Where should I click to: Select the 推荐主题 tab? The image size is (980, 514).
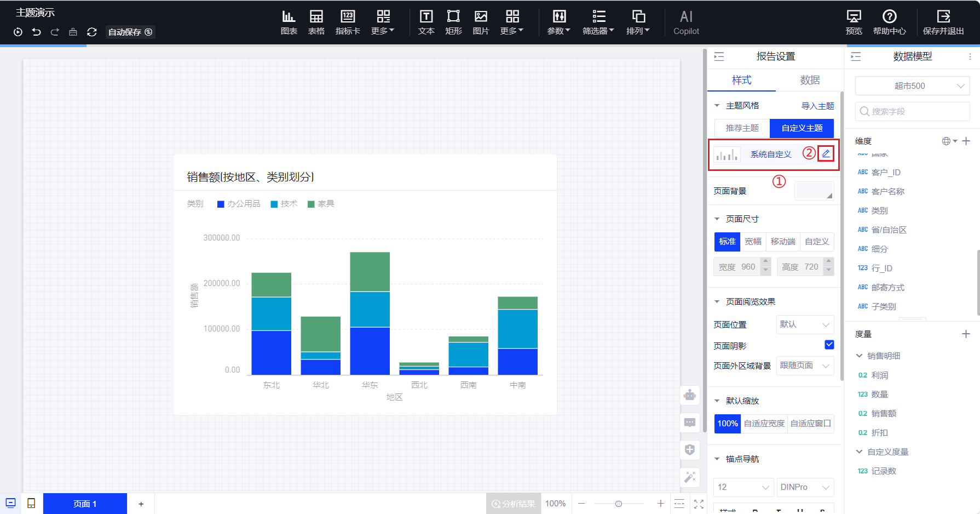tap(742, 128)
